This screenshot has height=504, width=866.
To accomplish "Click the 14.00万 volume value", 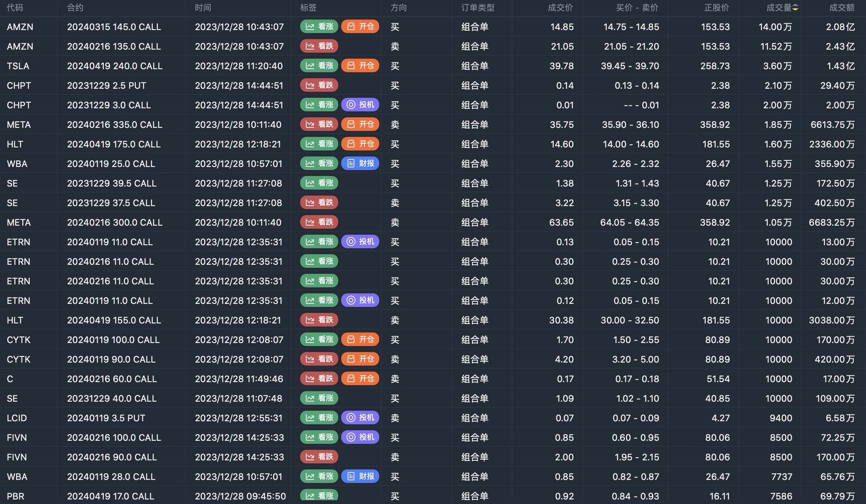I will coord(775,27).
